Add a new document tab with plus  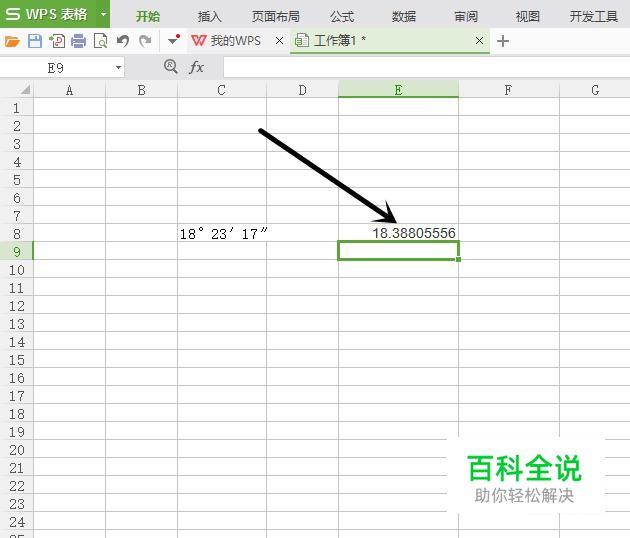pyautogui.click(x=503, y=41)
